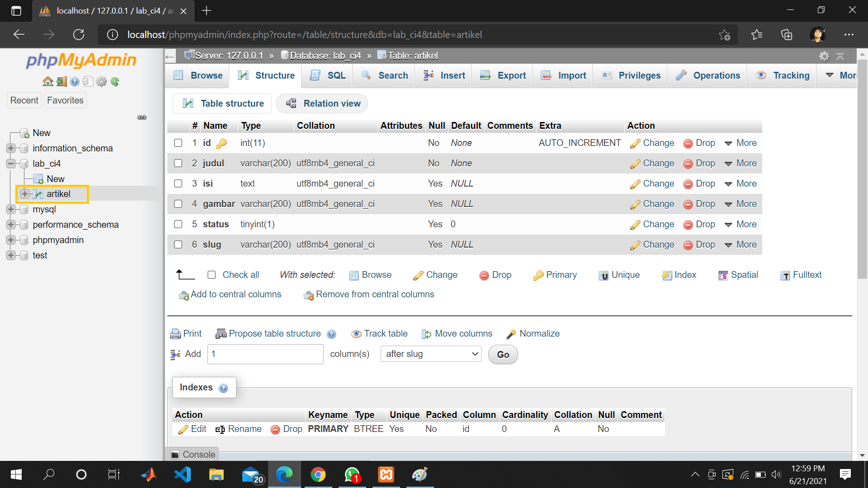Click the column count input field
The width and height of the screenshot is (868, 488).
point(265,354)
